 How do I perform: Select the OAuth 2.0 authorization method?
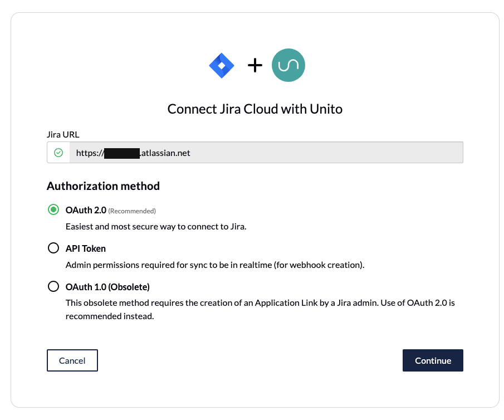point(53,210)
